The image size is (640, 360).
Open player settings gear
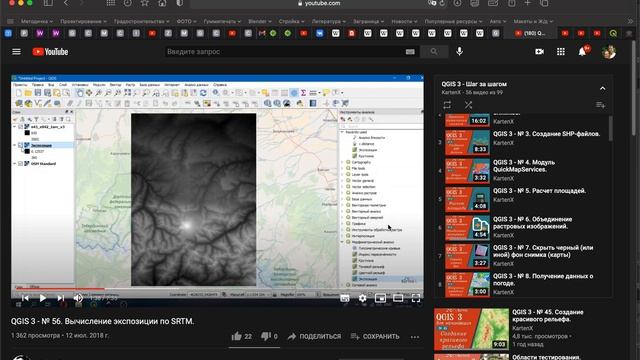362,298
